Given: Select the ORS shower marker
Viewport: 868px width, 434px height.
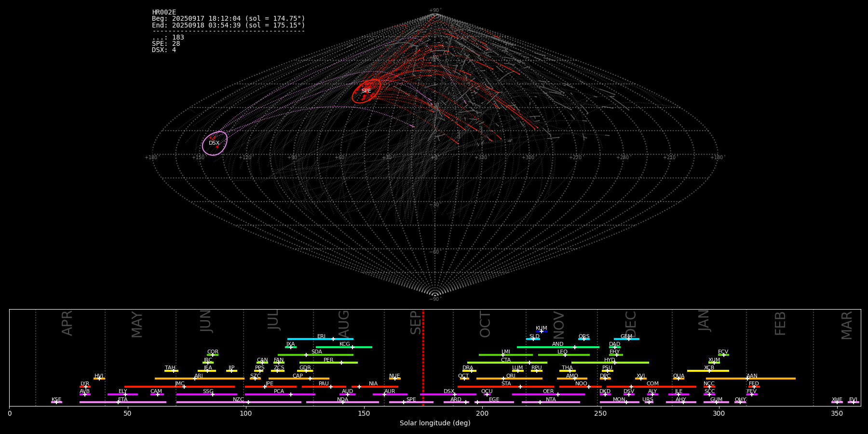Looking at the screenshot, I should tap(584, 339).
